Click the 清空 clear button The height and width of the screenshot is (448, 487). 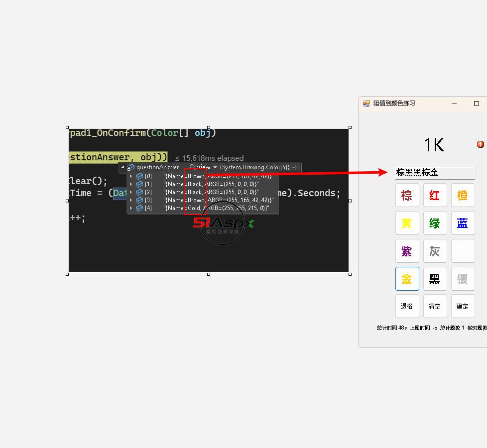(435, 307)
